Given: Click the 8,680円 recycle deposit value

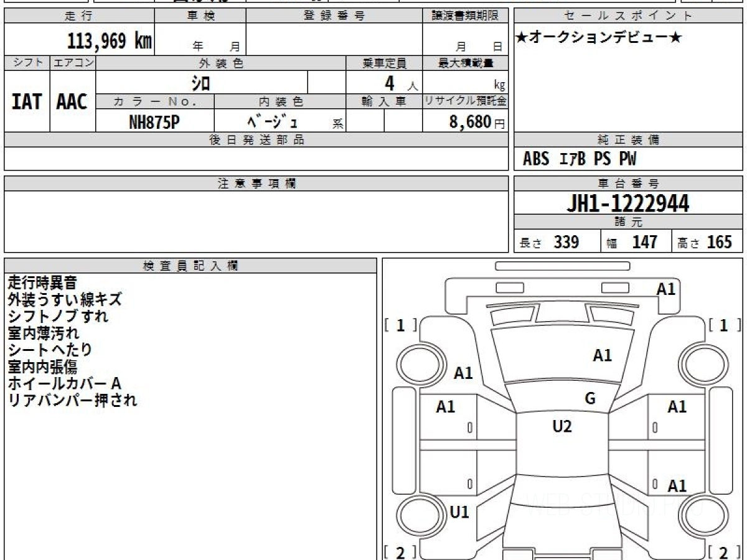Looking at the screenshot, I should pyautogui.click(x=477, y=122).
